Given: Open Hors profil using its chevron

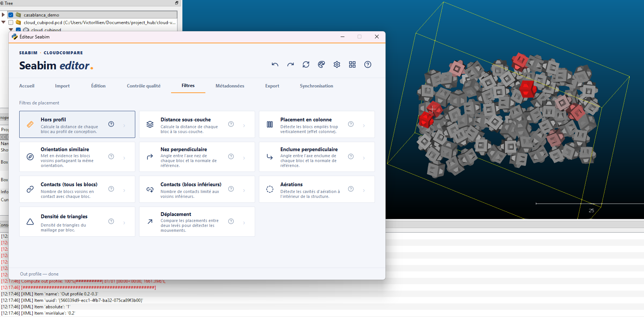Looking at the screenshot, I should (124, 126).
